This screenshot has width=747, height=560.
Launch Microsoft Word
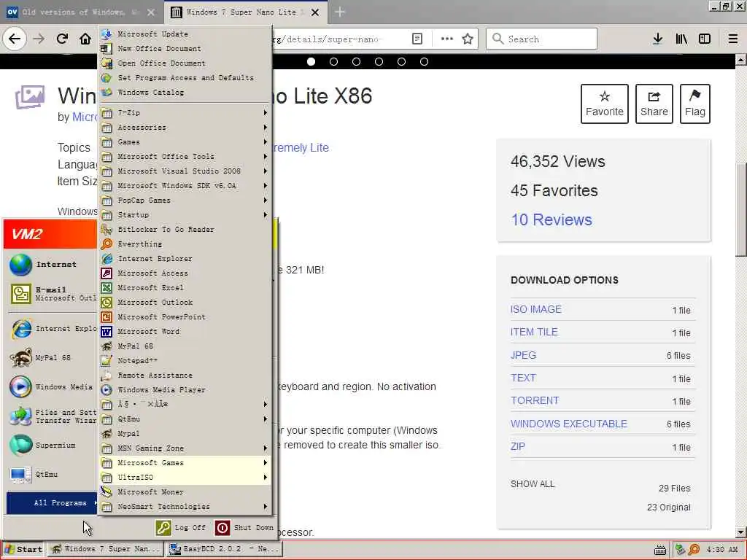click(185, 332)
